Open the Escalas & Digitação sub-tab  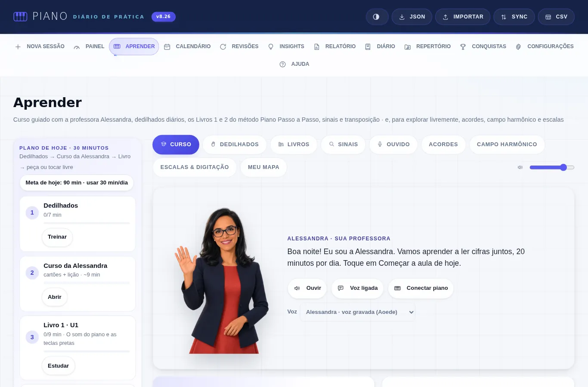[x=195, y=167]
